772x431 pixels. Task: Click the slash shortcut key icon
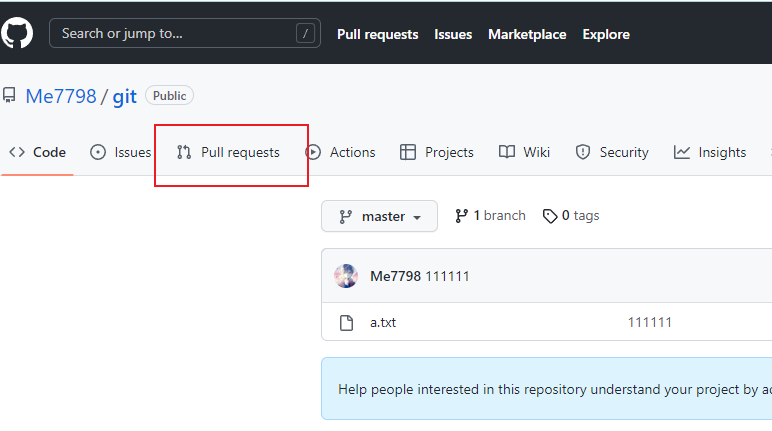(305, 33)
